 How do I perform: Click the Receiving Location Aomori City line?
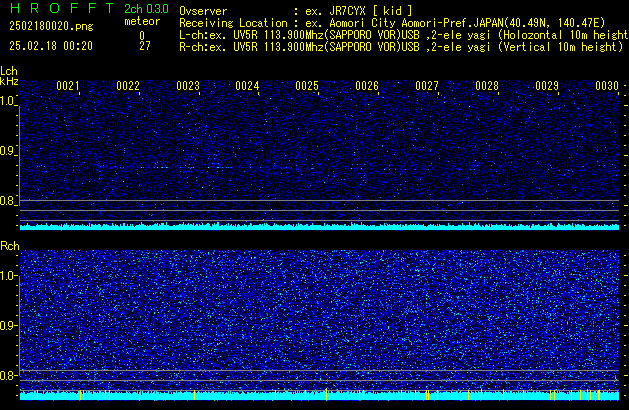tap(392, 23)
